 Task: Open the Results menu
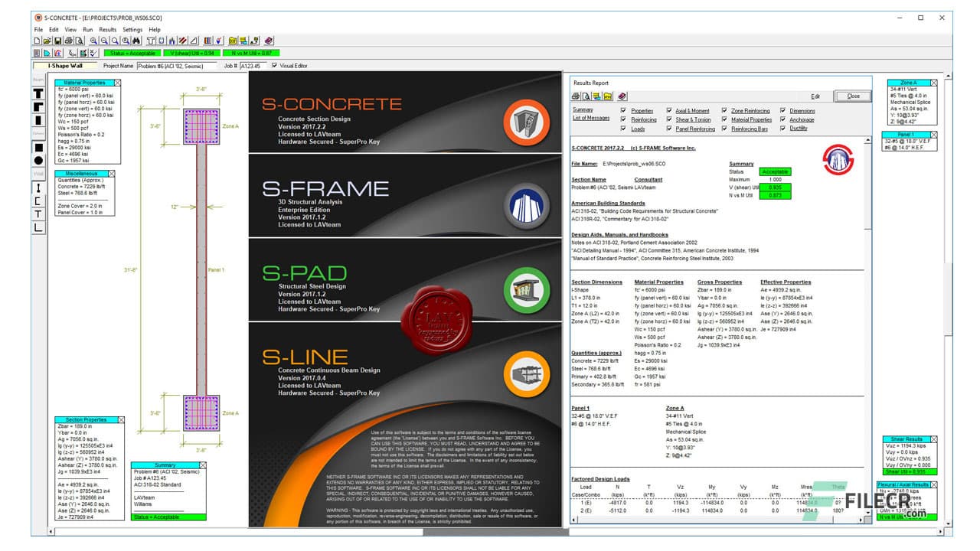107,30
